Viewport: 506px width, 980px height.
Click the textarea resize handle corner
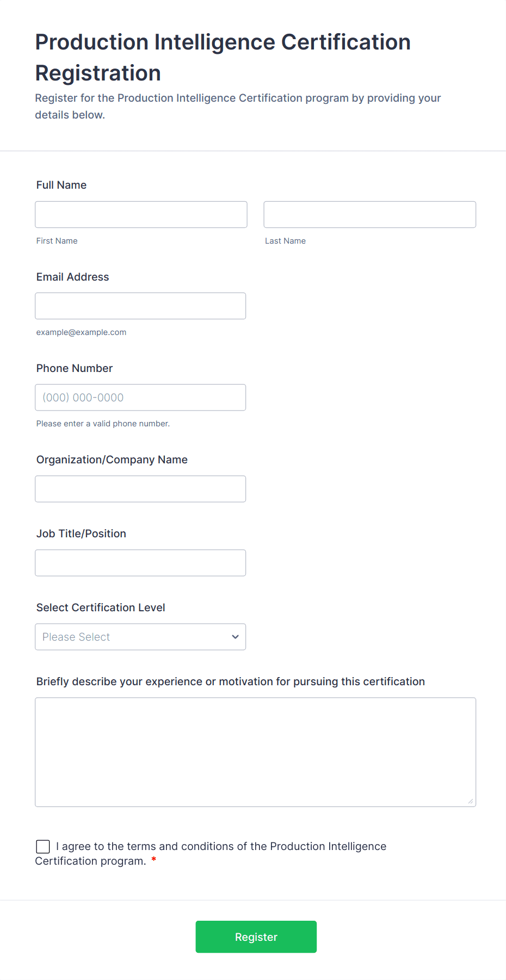471,801
